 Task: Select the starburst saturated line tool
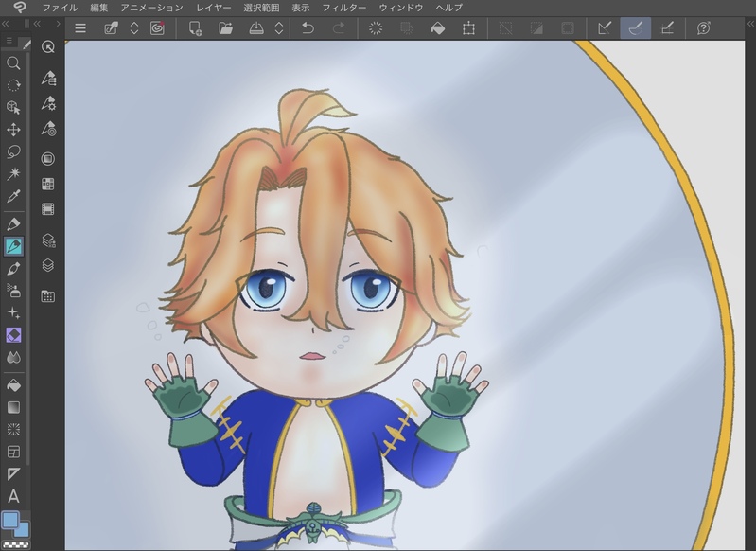(13, 430)
